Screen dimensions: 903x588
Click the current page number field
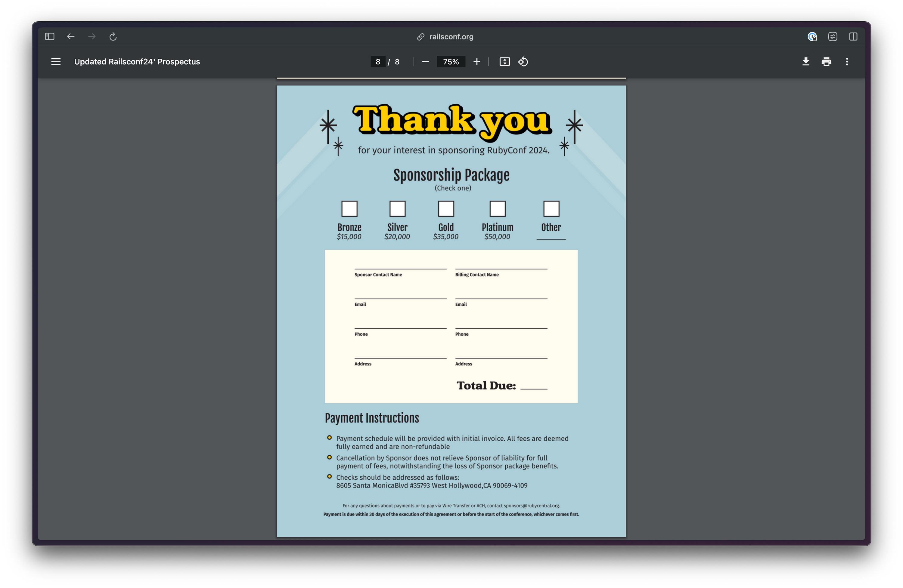coord(378,61)
